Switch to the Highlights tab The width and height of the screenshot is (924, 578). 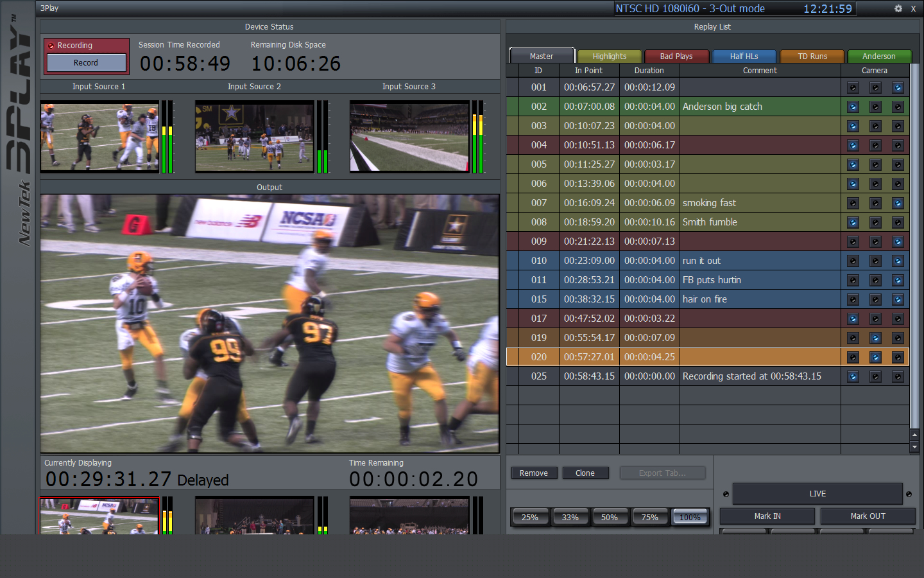click(610, 56)
